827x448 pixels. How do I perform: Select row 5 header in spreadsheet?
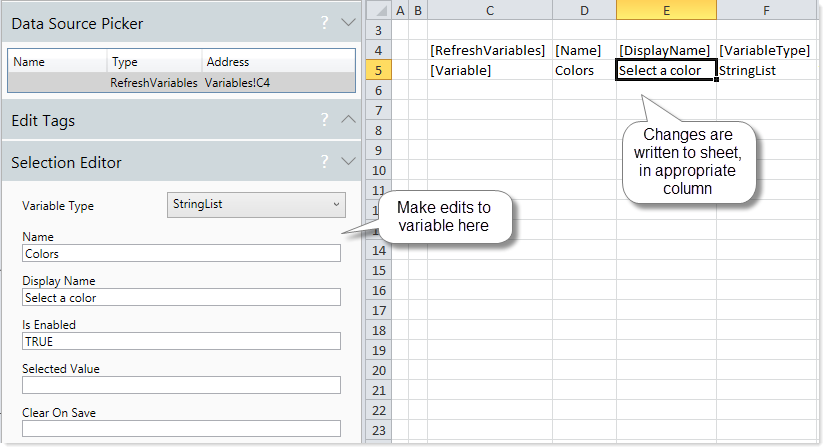377,70
